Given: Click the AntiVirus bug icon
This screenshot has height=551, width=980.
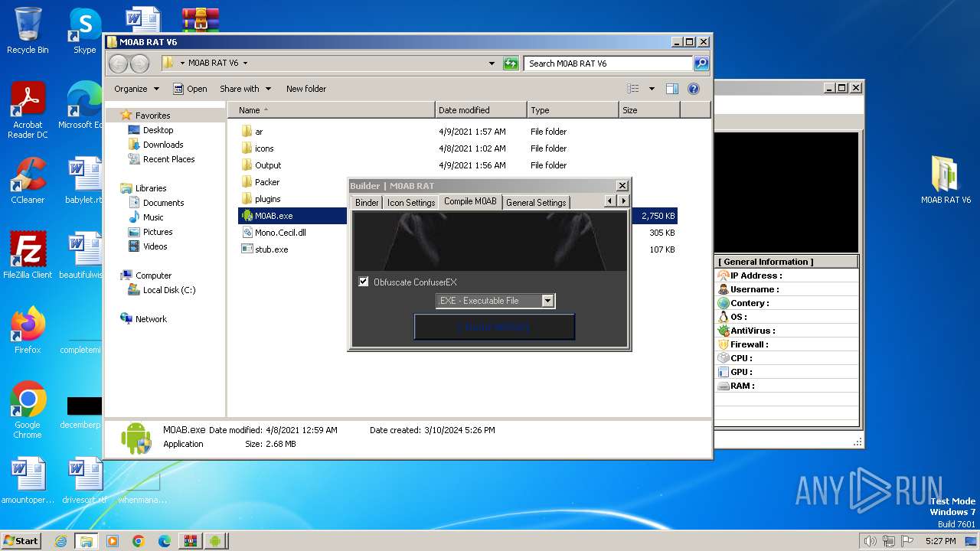Looking at the screenshot, I should pyautogui.click(x=724, y=331).
